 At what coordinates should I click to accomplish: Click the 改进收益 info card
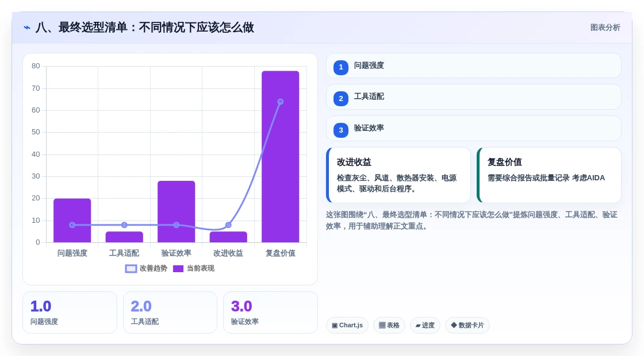[x=398, y=175]
